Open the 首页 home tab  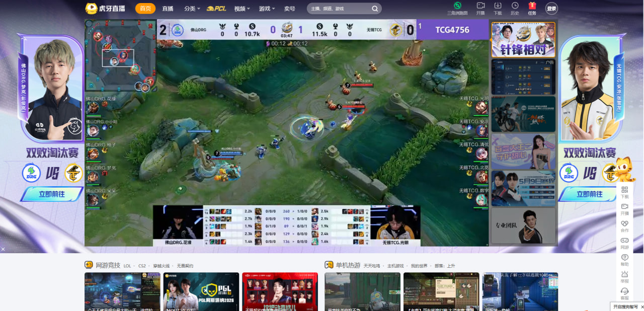145,9
